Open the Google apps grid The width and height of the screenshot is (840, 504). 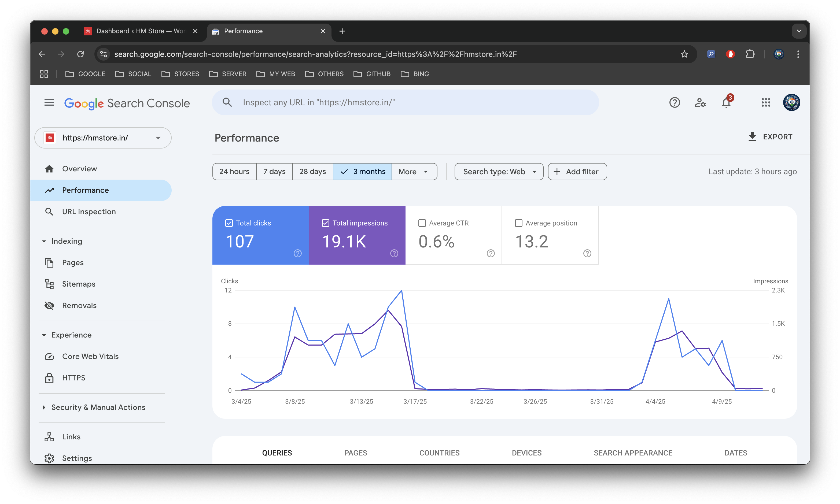click(766, 103)
